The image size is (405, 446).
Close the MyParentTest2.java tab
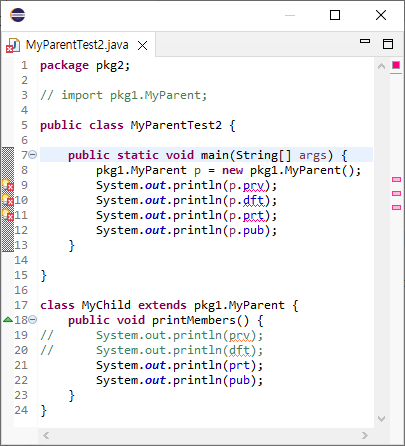tap(142, 45)
